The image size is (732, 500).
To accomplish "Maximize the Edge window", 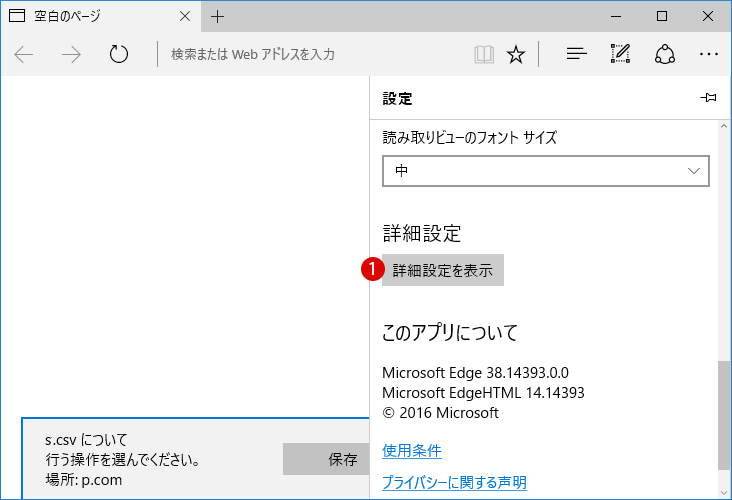I will coord(662,16).
